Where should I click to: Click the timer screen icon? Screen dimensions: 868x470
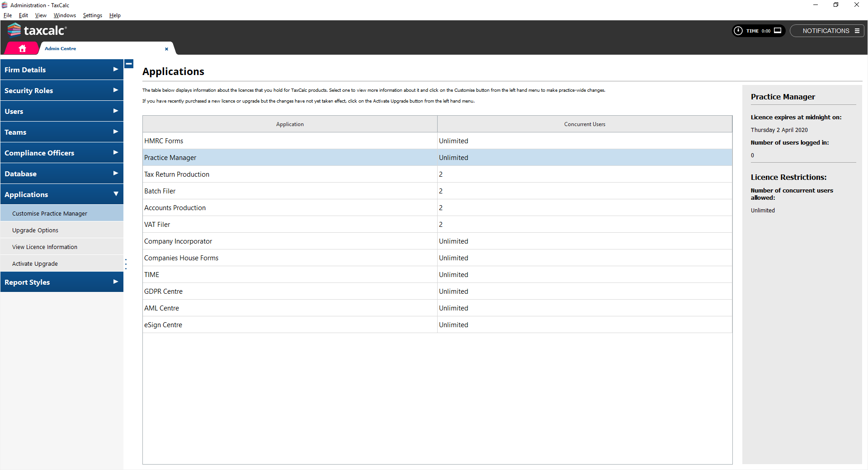pyautogui.click(x=778, y=31)
